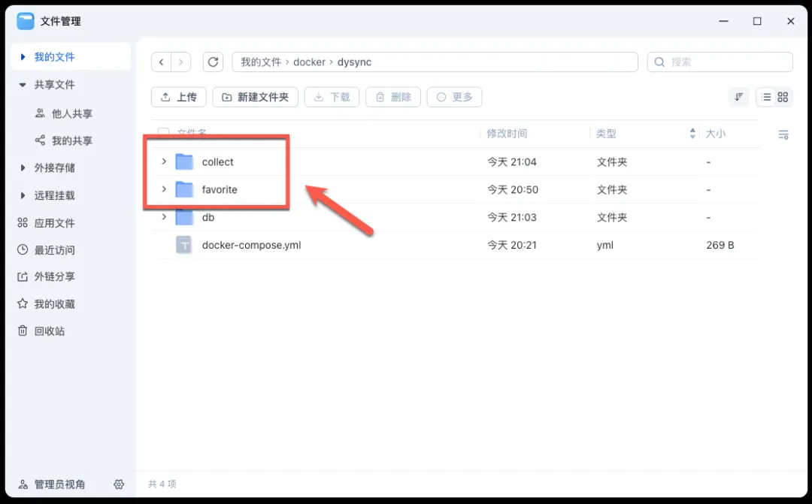Viewport: 812px width, 504px height.
Task: Click the refresh icon beside the path bar
Action: pyautogui.click(x=214, y=62)
